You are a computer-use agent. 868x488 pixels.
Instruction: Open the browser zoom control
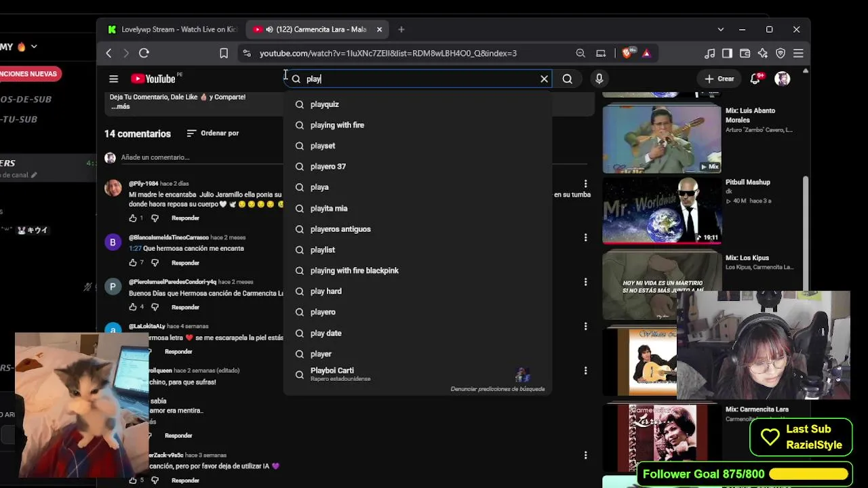tap(580, 53)
